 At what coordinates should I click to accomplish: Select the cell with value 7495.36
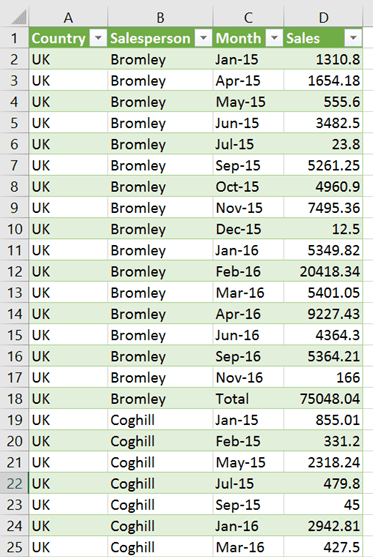pos(323,208)
